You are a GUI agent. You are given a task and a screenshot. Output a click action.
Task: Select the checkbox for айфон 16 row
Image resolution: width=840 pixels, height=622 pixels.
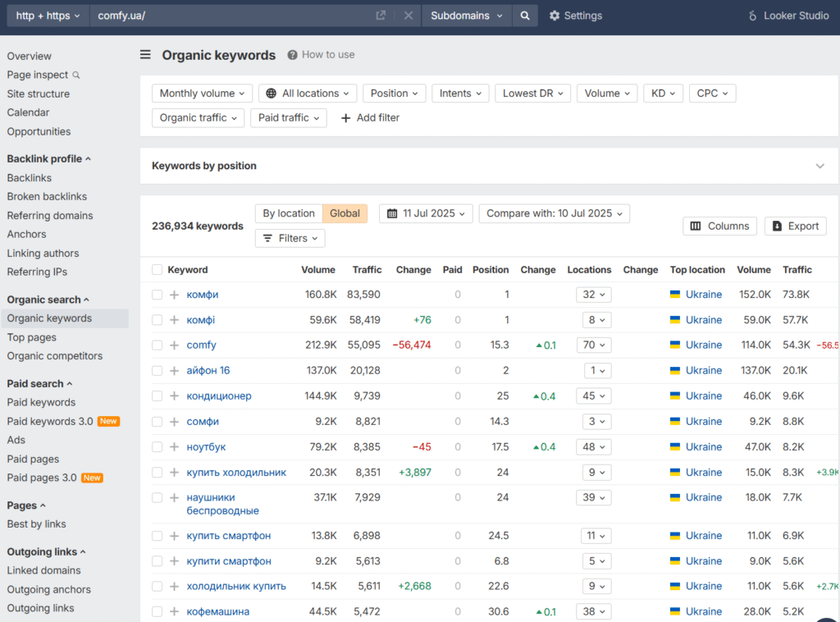157,371
